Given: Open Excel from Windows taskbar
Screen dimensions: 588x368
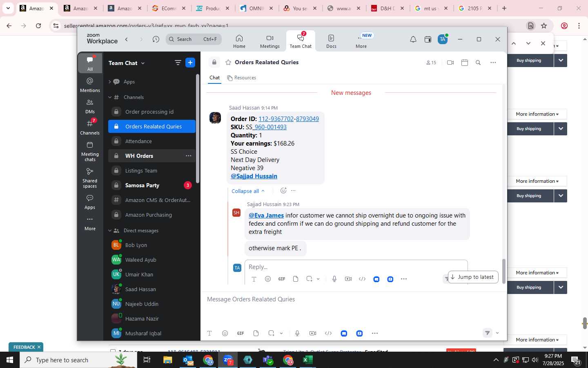Looking at the screenshot, I should point(308,360).
